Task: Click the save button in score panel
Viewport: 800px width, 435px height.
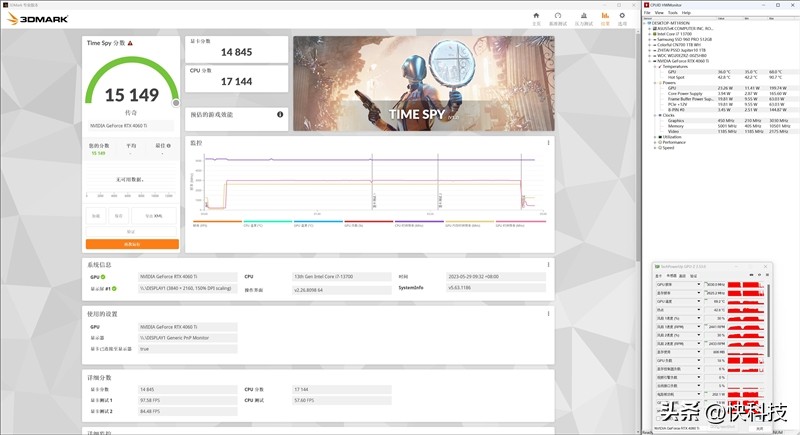Action: click(118, 216)
